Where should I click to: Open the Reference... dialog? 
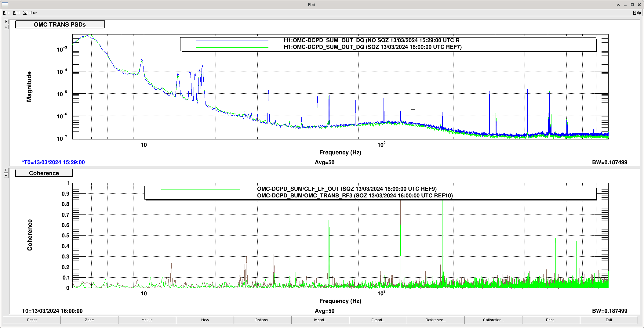[x=436, y=320]
